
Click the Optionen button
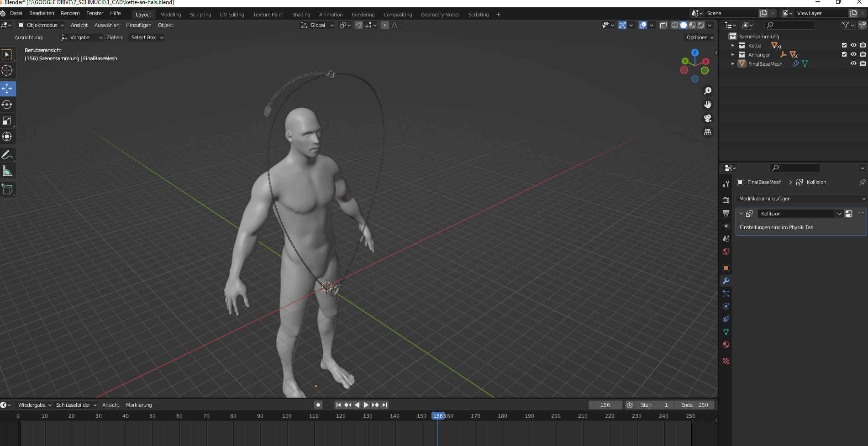tap(700, 37)
